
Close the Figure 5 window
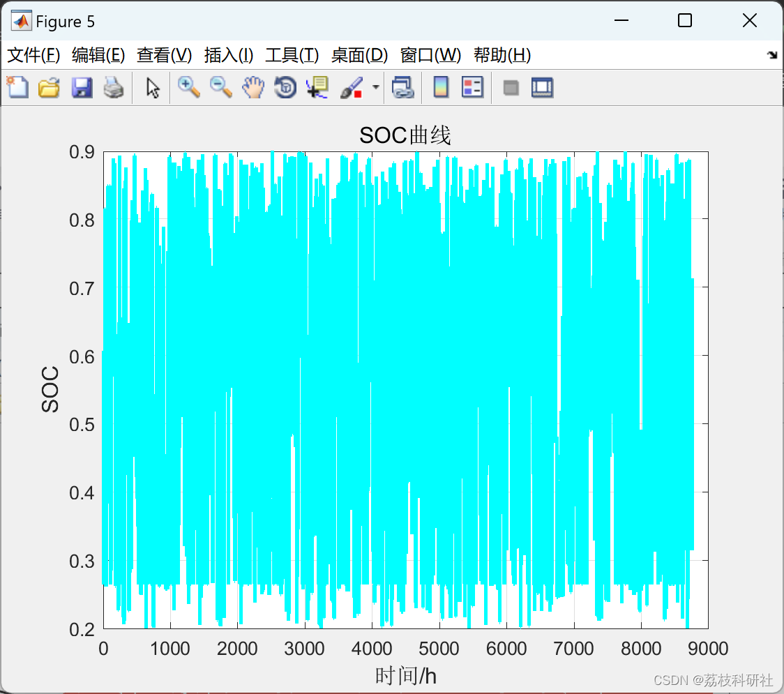point(750,20)
